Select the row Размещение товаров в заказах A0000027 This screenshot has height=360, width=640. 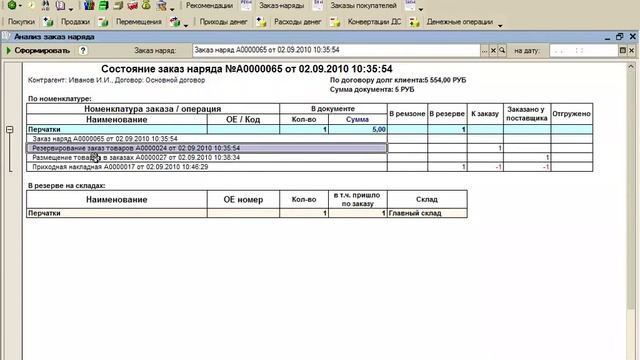(207, 158)
